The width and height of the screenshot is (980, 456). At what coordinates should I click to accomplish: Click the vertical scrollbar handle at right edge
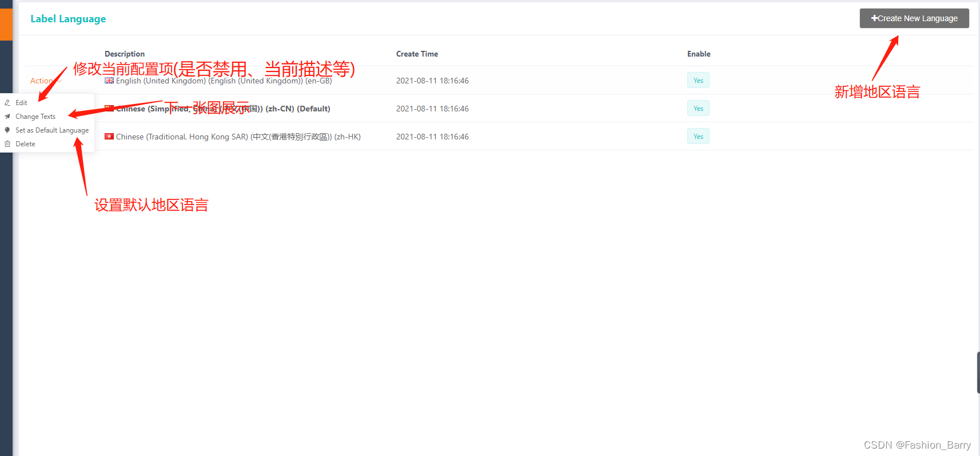point(978,373)
